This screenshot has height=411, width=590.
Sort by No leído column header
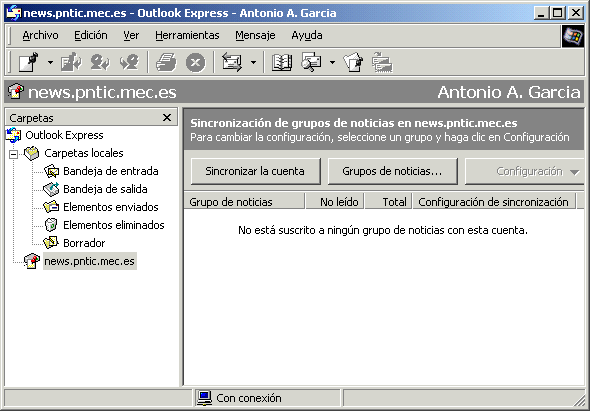pyautogui.click(x=335, y=201)
